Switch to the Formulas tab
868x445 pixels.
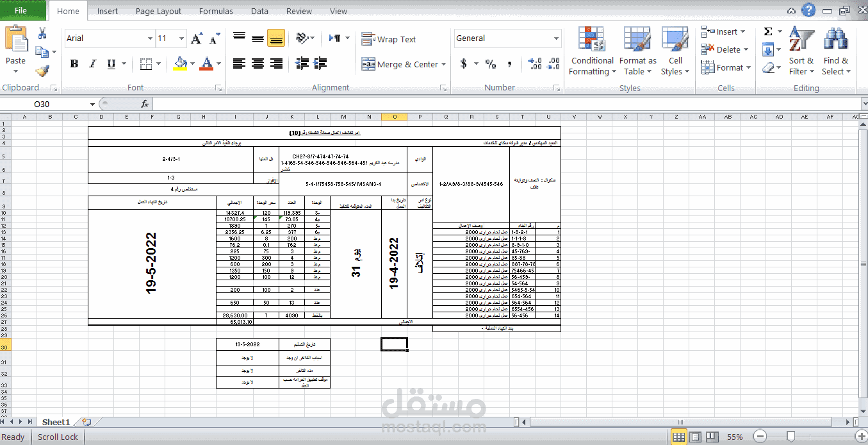pos(216,11)
